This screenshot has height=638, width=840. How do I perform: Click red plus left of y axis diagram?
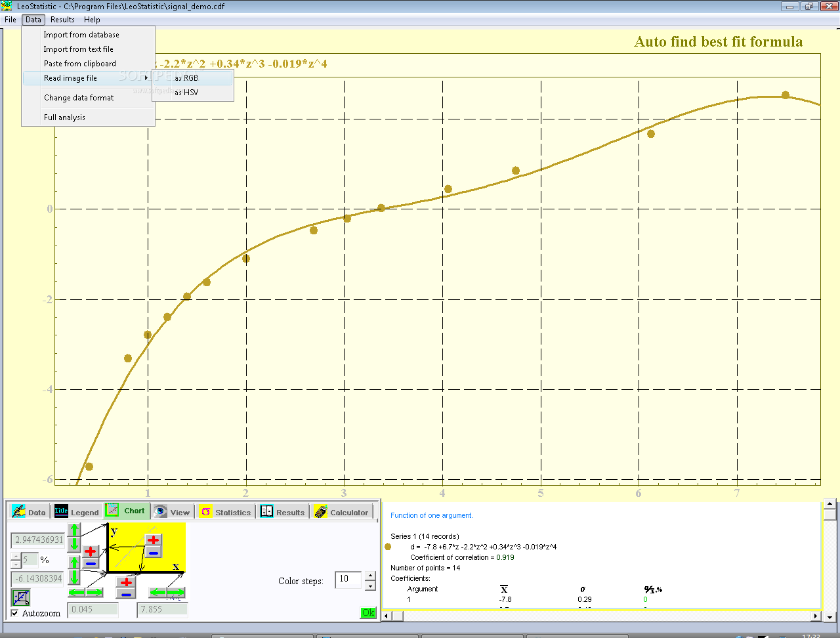click(x=91, y=551)
